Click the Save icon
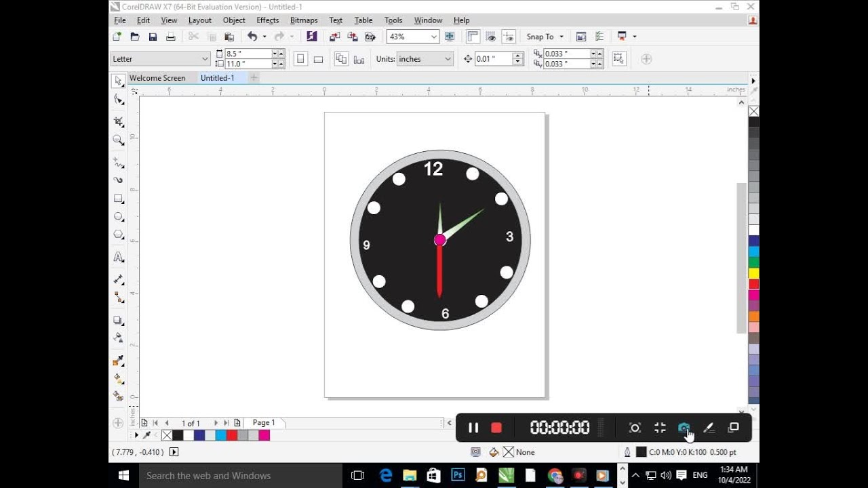 pos(153,37)
